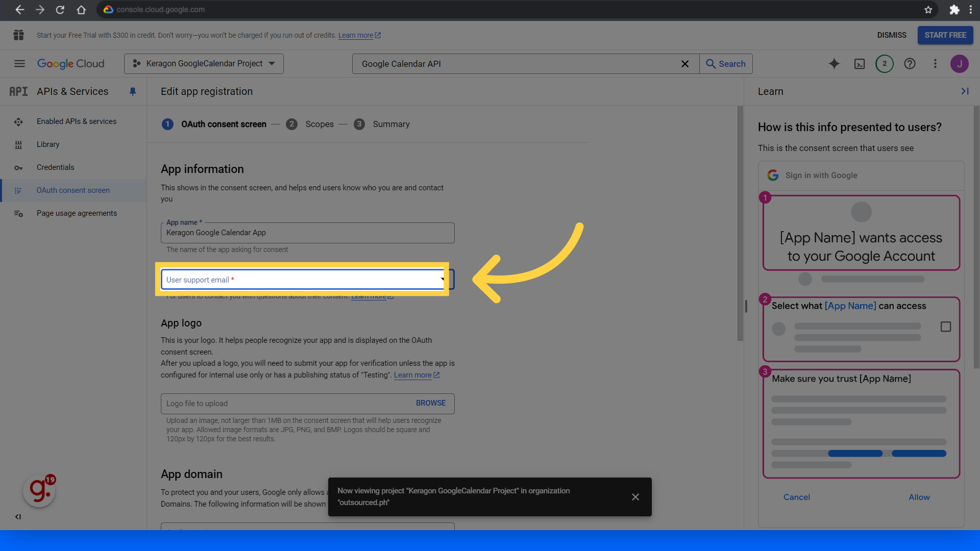The image size is (980, 551).
Task: Click the main content vertical scrollbar
Action: [740, 223]
